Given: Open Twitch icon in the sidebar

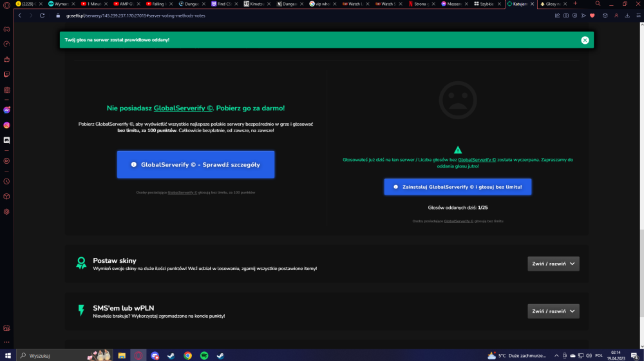Looking at the screenshot, I should [6, 74].
